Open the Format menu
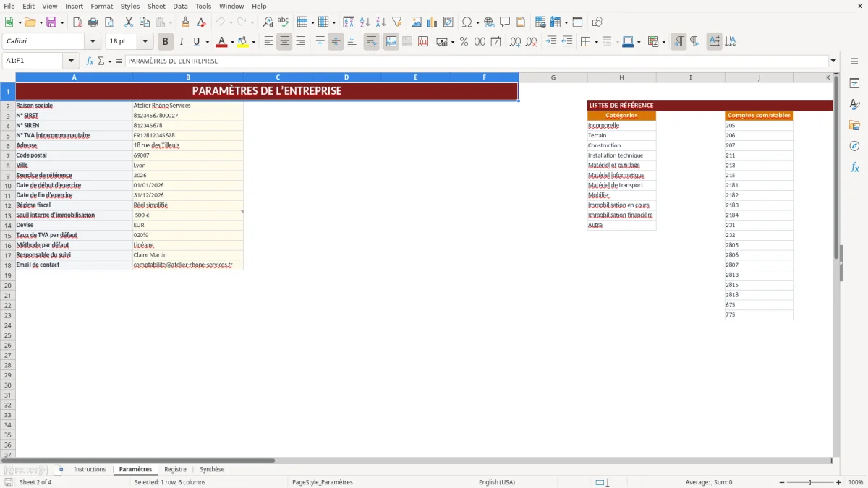868x488 pixels. tap(102, 6)
